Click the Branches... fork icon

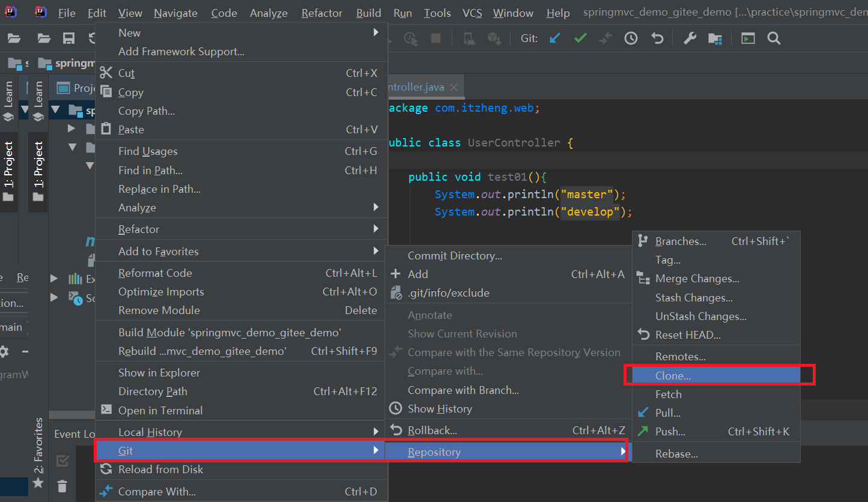click(643, 241)
